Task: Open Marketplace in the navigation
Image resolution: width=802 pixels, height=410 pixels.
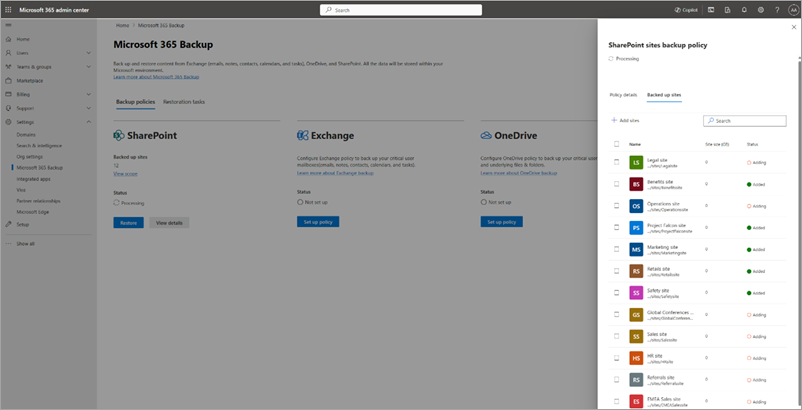Action: pos(30,80)
